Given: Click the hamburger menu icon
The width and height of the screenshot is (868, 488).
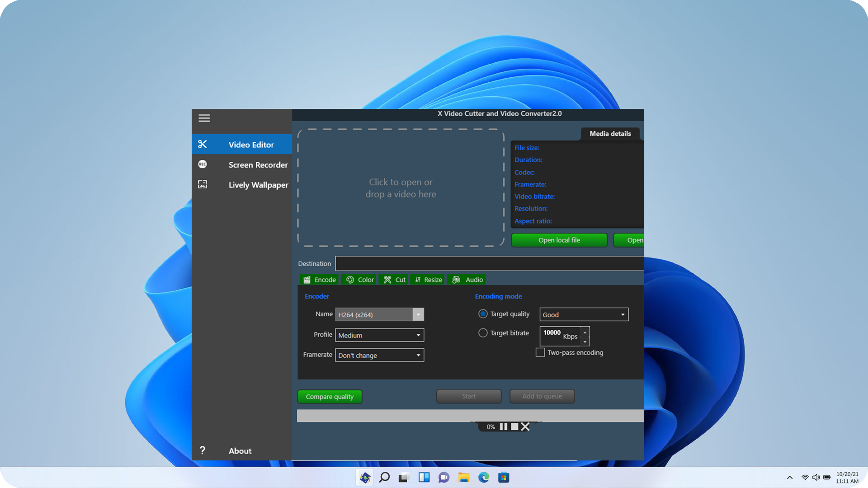Looking at the screenshot, I should pos(204,118).
